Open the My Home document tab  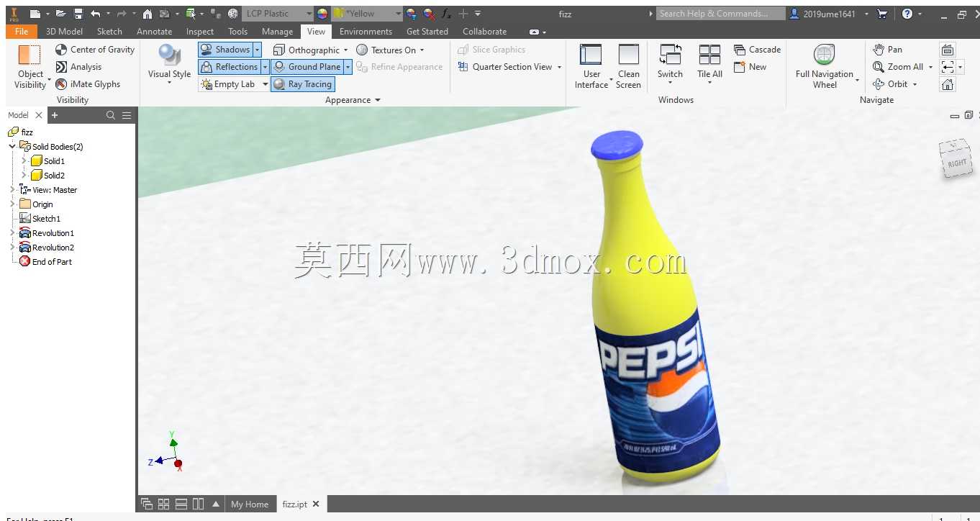(x=250, y=504)
